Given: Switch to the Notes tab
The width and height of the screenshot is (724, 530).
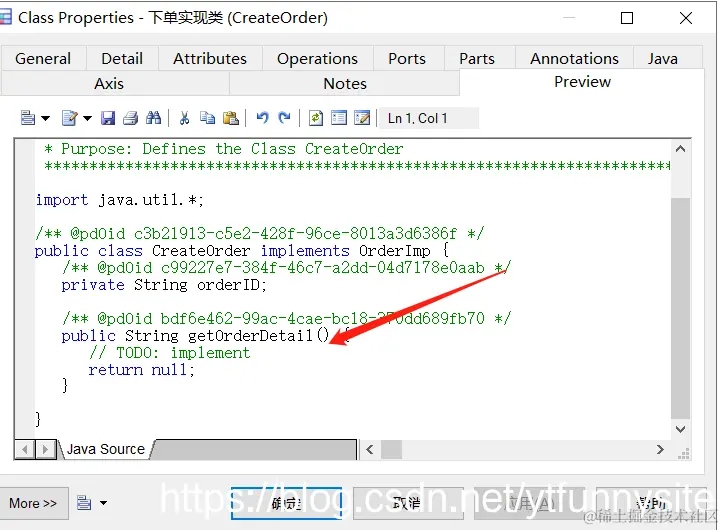Looking at the screenshot, I should [x=345, y=84].
